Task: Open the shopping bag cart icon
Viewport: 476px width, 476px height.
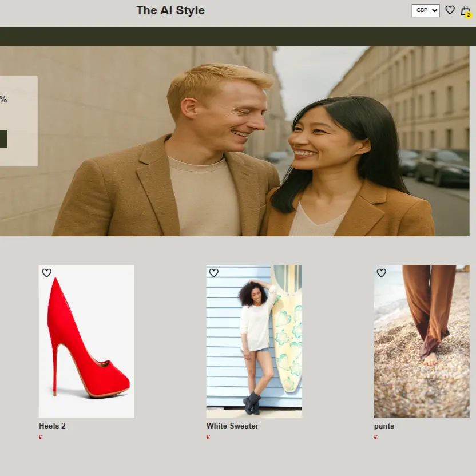Action: pyautogui.click(x=465, y=11)
